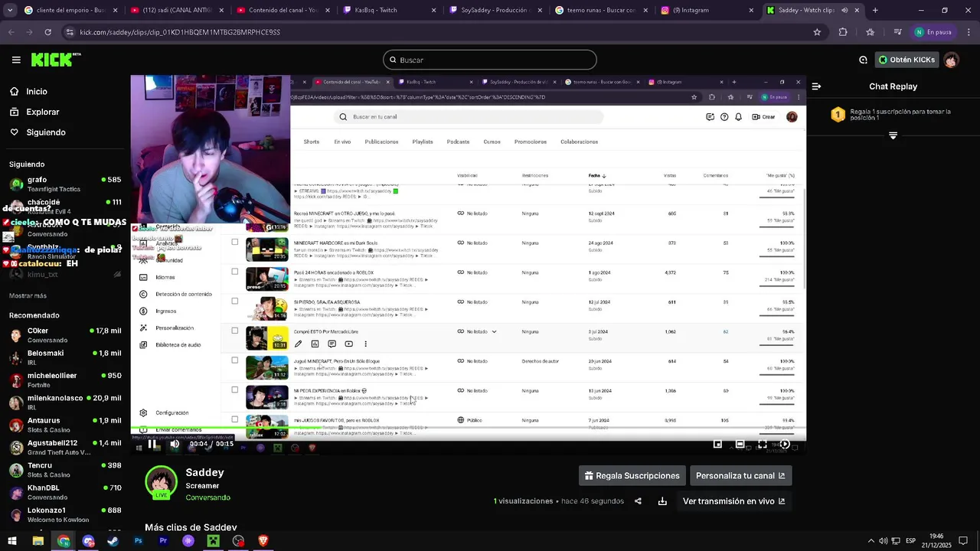Open recommended channel Tencru
980x551 pixels.
coord(65,470)
